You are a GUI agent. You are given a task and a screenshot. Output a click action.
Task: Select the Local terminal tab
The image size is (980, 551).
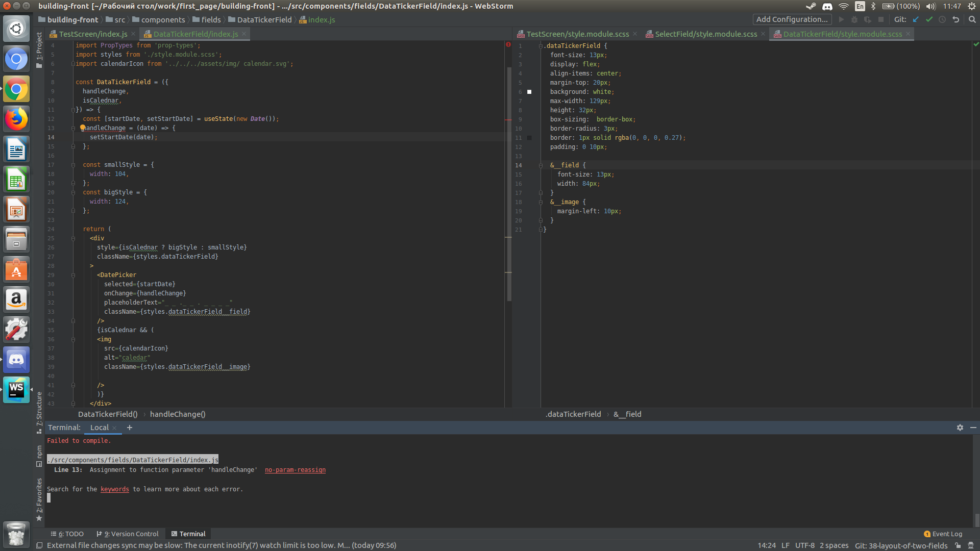point(100,428)
